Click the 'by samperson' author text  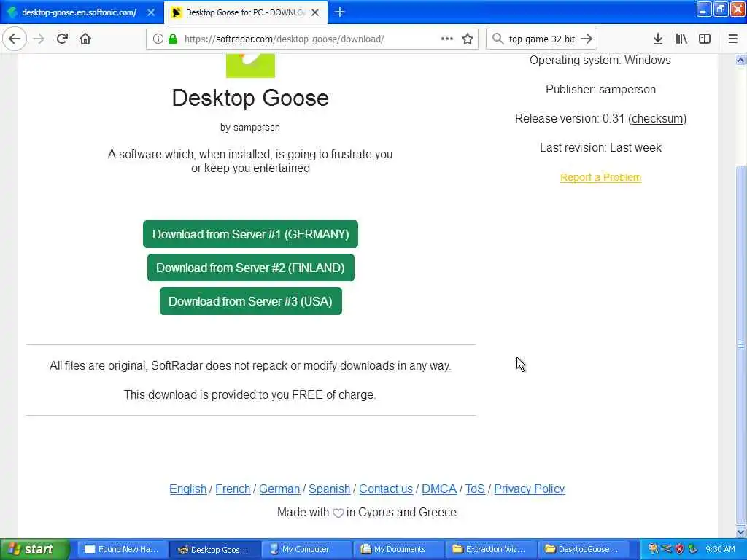point(250,127)
